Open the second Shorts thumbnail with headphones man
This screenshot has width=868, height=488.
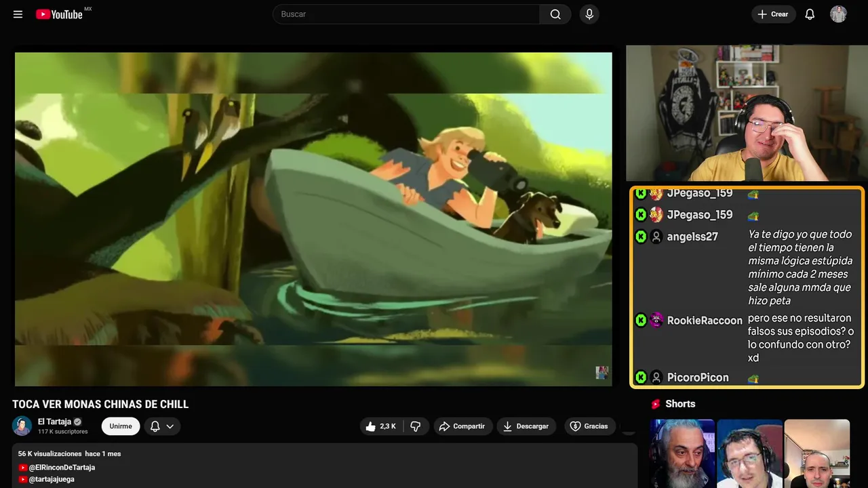tap(749, 453)
